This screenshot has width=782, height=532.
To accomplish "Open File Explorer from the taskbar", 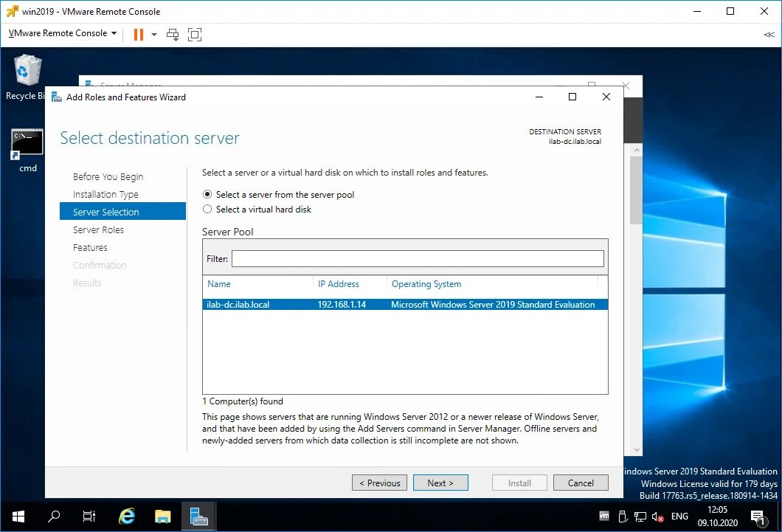I will pos(162,517).
